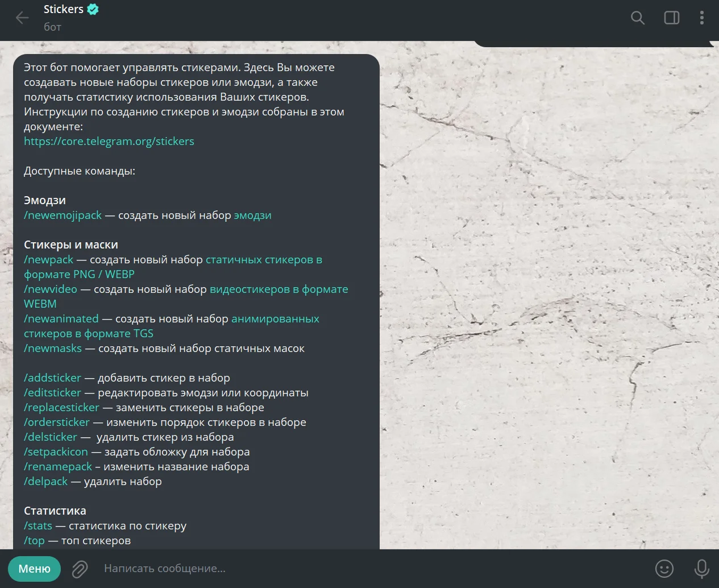Toggle the right sidebar panel icon
The width and height of the screenshot is (719, 588).
(672, 18)
